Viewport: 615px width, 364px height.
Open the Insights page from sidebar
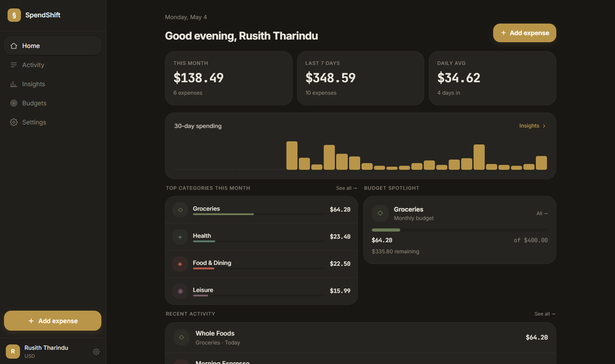click(x=52, y=84)
